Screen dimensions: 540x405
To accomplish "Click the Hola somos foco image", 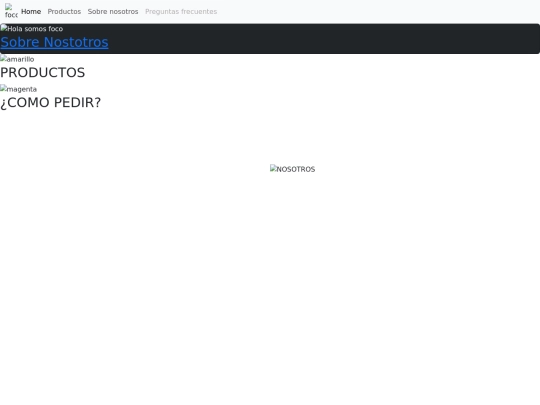I will pyautogui.click(x=32, y=29).
